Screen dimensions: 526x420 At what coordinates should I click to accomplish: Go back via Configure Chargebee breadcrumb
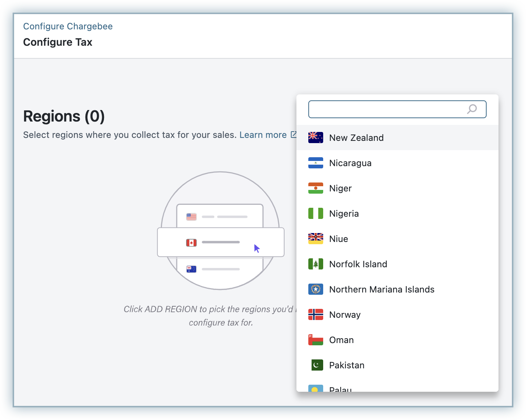coord(68,26)
